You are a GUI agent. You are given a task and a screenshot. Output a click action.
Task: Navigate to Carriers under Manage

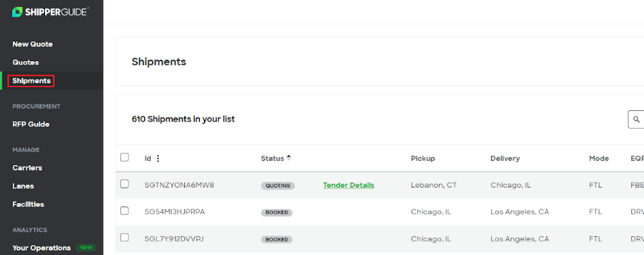pyautogui.click(x=27, y=168)
